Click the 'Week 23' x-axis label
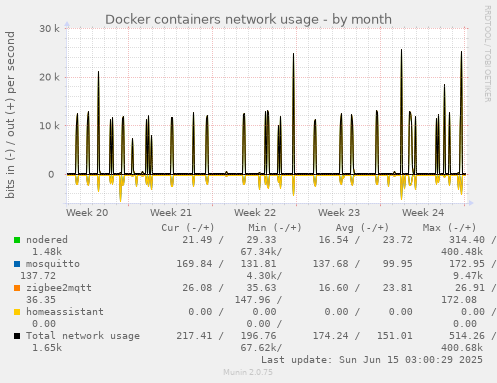Image resolution: width=497 pixels, height=383 pixels. [339, 213]
